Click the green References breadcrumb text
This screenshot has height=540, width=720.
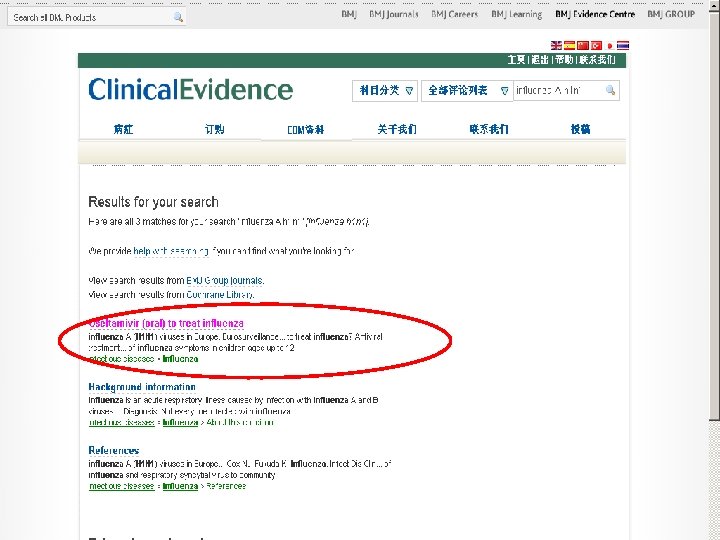[226, 486]
